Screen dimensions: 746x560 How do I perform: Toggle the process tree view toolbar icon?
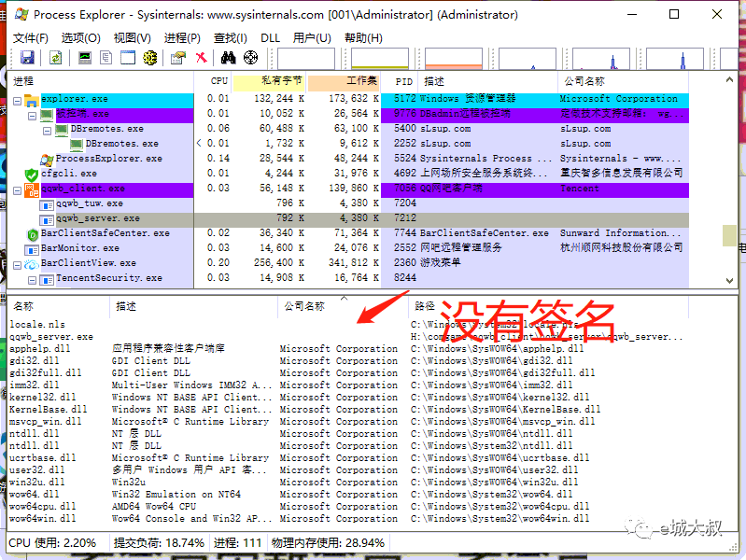point(106,58)
